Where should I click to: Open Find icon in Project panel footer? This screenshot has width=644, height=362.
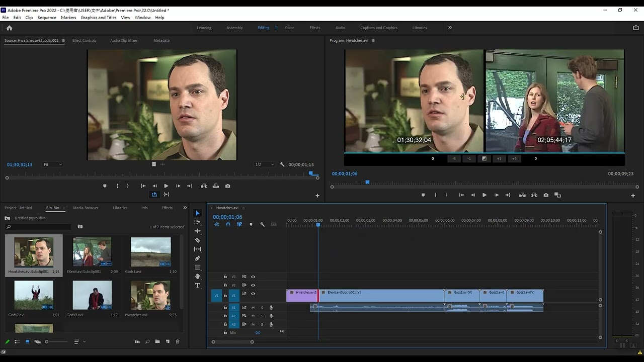(147, 342)
